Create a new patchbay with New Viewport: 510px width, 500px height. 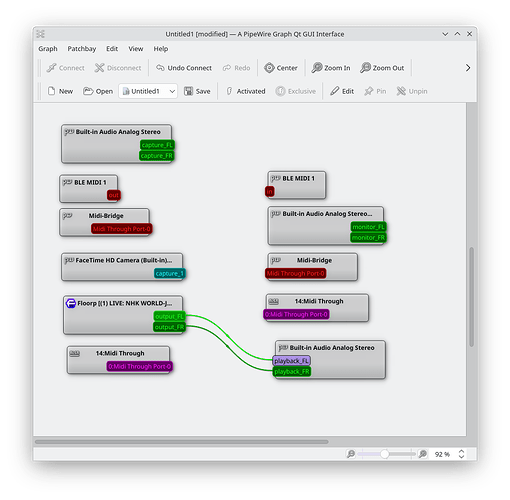coord(60,91)
